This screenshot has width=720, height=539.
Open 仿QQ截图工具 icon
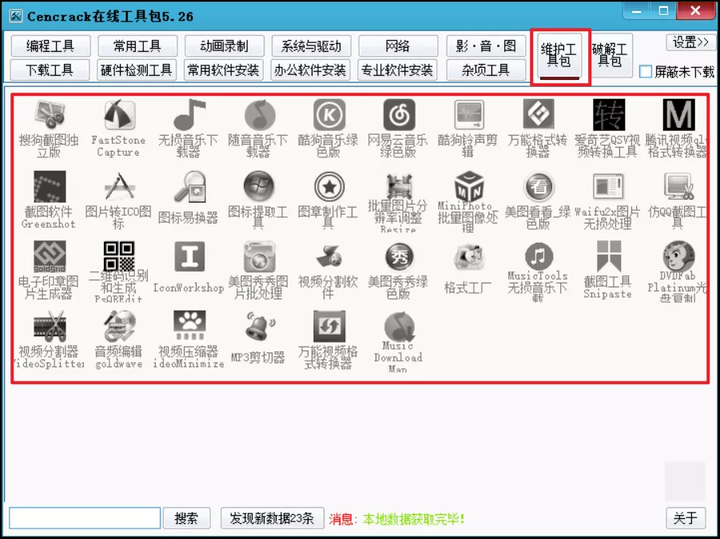point(678,186)
